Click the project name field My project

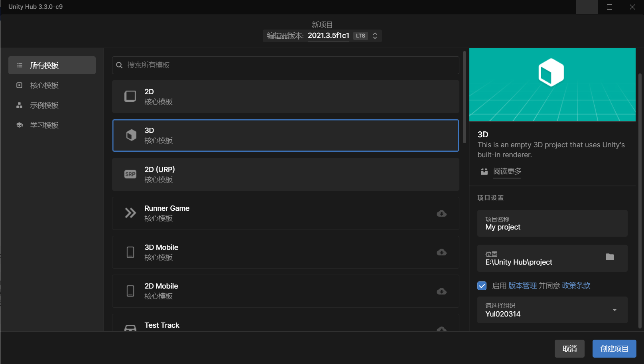552,224
